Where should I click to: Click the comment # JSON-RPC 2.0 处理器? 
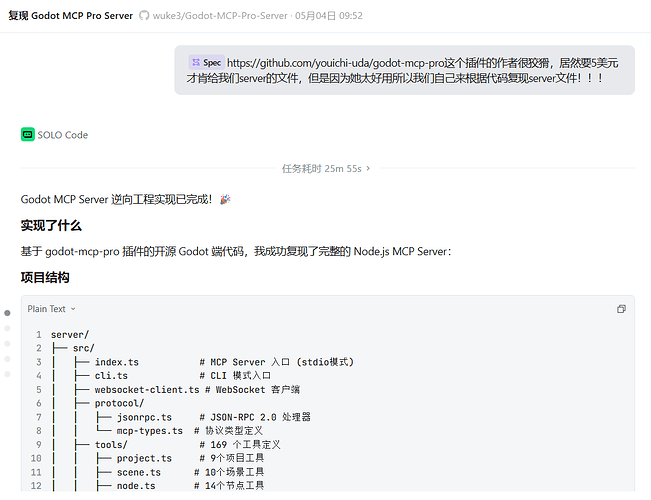[x=255, y=417]
